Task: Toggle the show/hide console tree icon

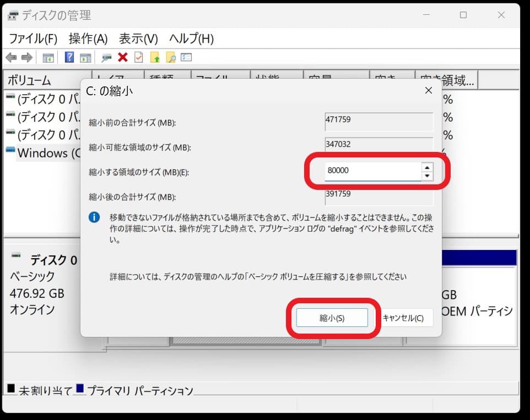Action: 48,58
